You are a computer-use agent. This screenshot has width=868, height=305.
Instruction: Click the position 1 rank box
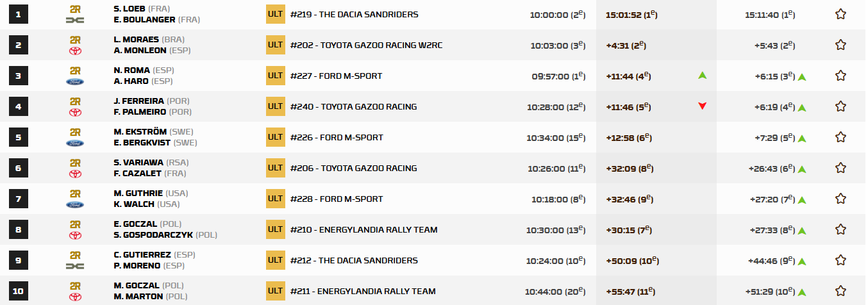pyautogui.click(x=19, y=14)
